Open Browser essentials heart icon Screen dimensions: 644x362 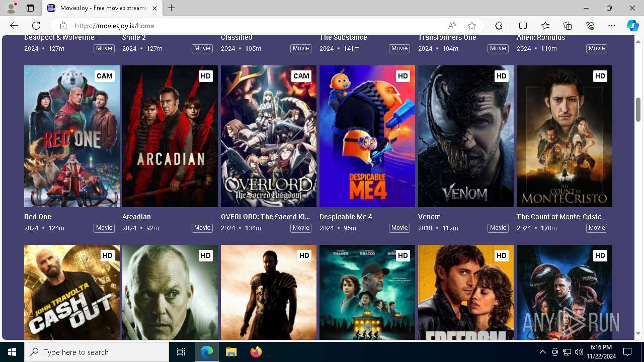tap(590, 26)
